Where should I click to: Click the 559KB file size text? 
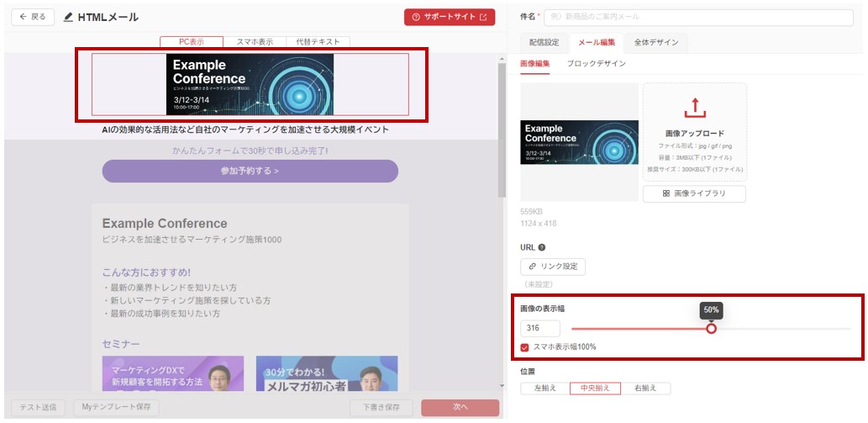(531, 212)
